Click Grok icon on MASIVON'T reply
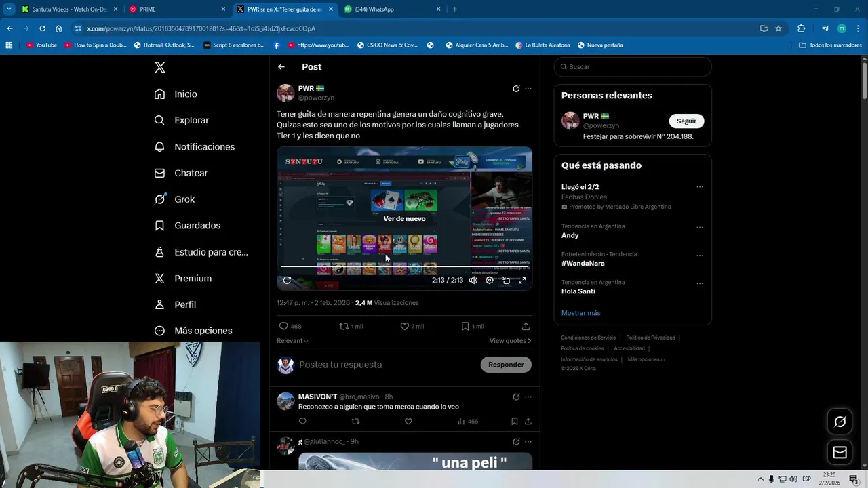868x488 pixels. coord(516,396)
